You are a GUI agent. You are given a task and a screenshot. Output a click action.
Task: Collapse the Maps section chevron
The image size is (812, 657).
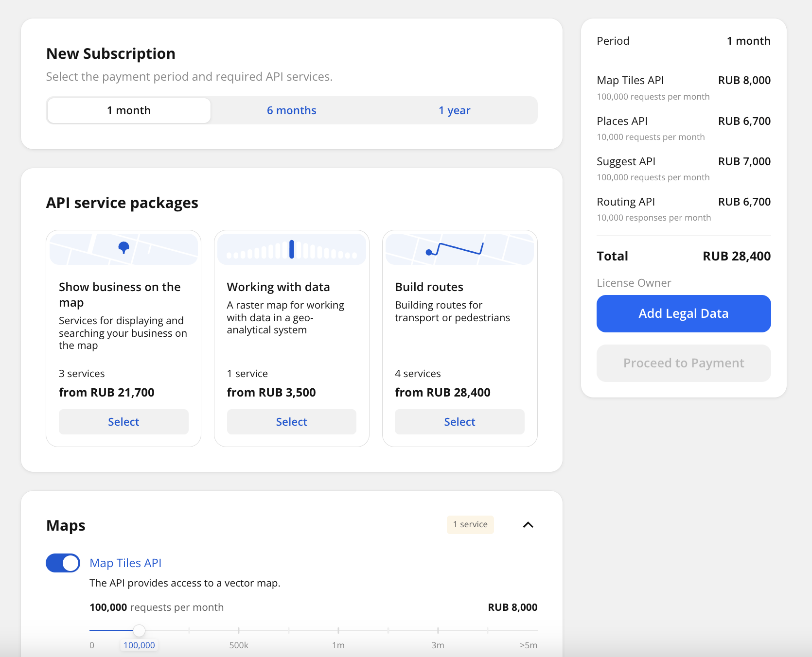pyautogui.click(x=528, y=525)
